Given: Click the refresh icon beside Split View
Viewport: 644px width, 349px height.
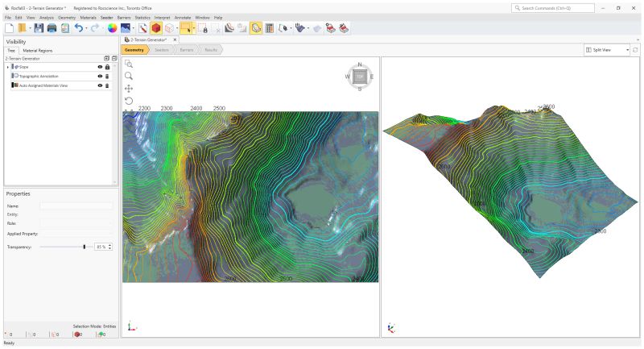Looking at the screenshot, I should pyautogui.click(x=635, y=50).
